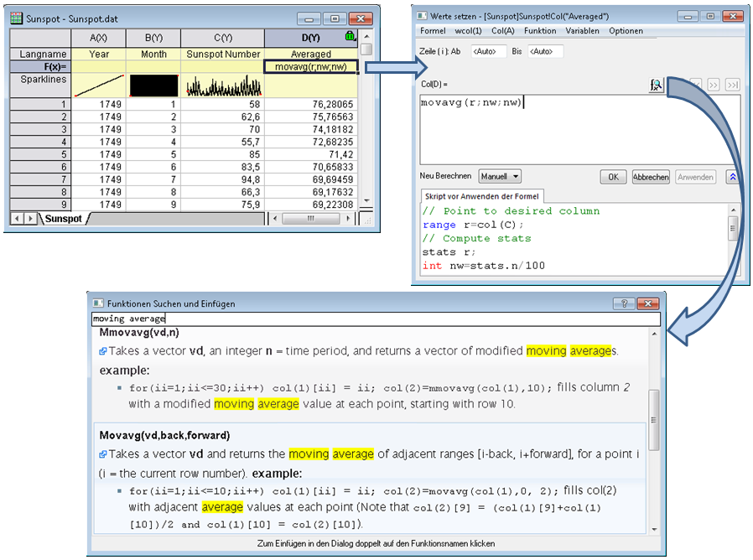
Task: Click script line range r=col(C);
Action: coord(473,225)
